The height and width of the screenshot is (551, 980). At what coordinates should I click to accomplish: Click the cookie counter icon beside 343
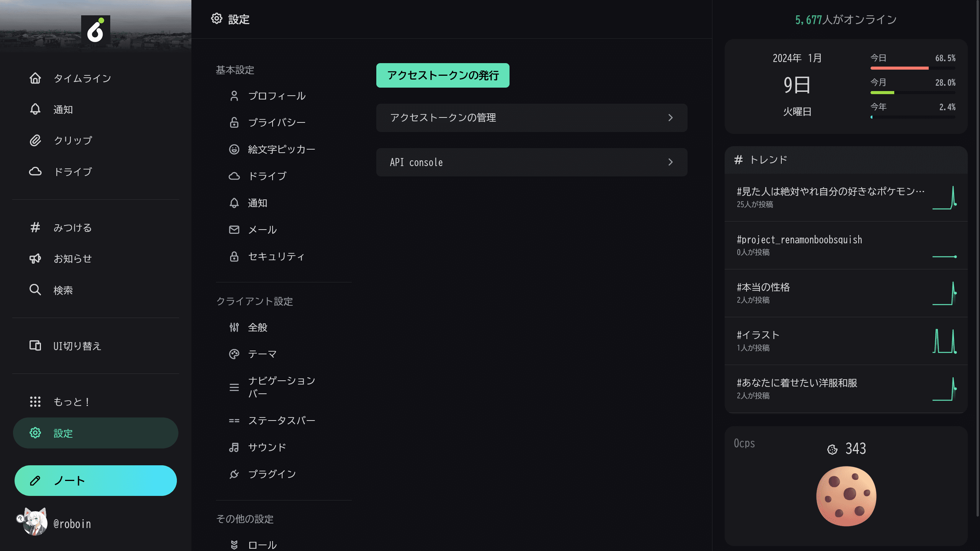coord(832,449)
